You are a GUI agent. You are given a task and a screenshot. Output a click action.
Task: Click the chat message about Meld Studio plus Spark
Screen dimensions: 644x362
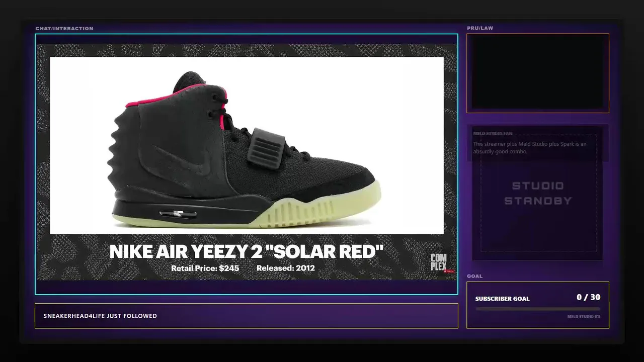pyautogui.click(x=530, y=148)
